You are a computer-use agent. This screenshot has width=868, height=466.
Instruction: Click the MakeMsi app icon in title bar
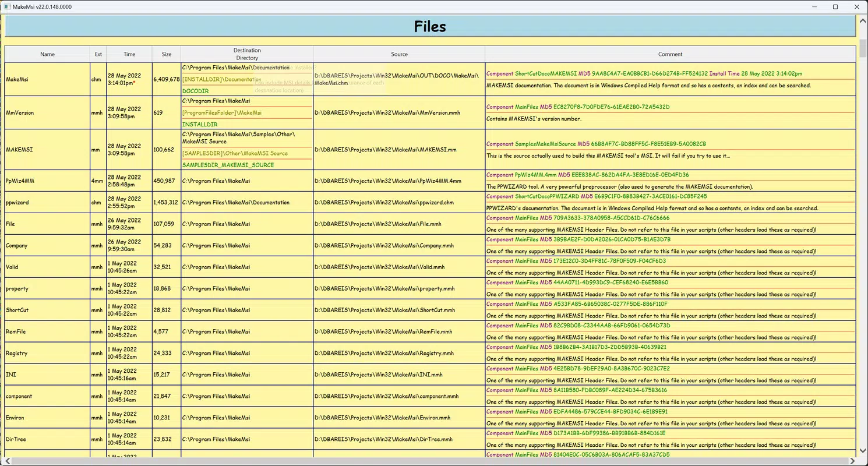(x=6, y=6)
